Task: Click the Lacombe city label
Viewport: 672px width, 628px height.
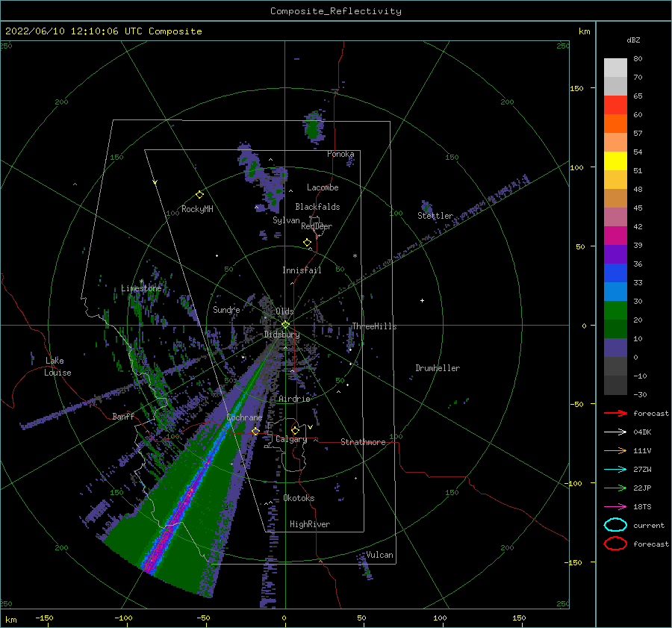Action: click(x=323, y=187)
